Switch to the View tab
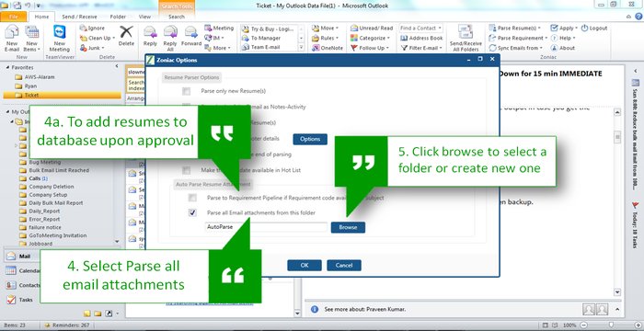The image size is (644, 331). (x=144, y=17)
